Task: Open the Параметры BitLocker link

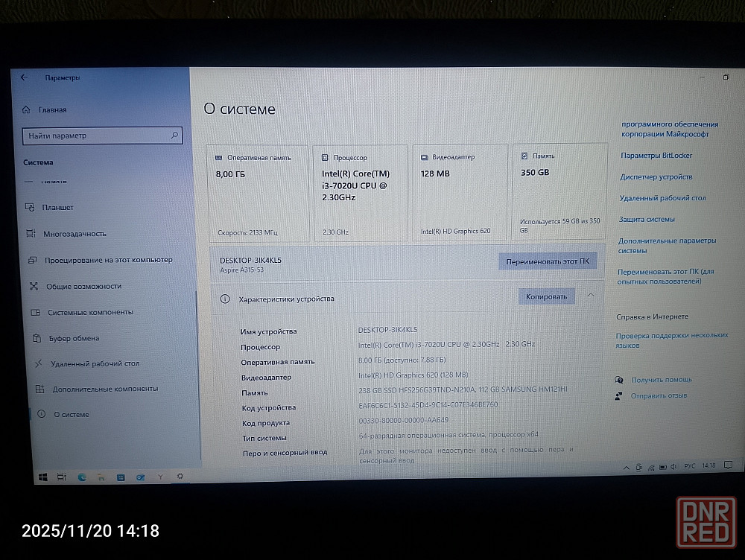Action: tap(656, 156)
